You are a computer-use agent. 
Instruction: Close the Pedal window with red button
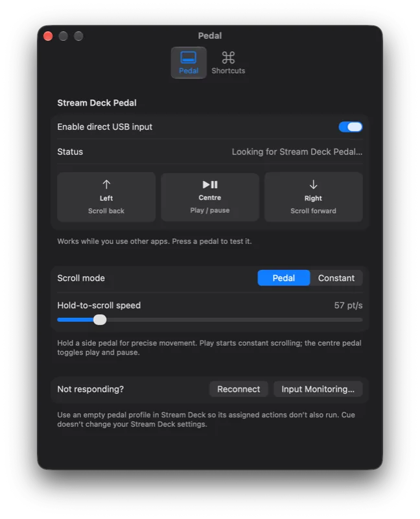pos(48,36)
